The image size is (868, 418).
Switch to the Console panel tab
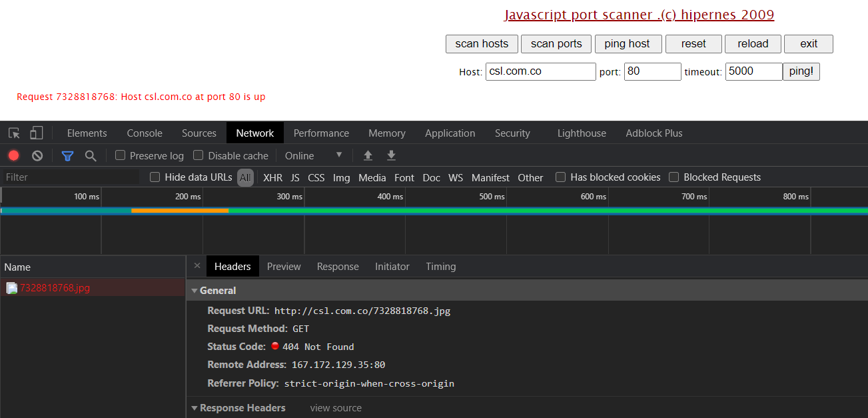point(144,133)
